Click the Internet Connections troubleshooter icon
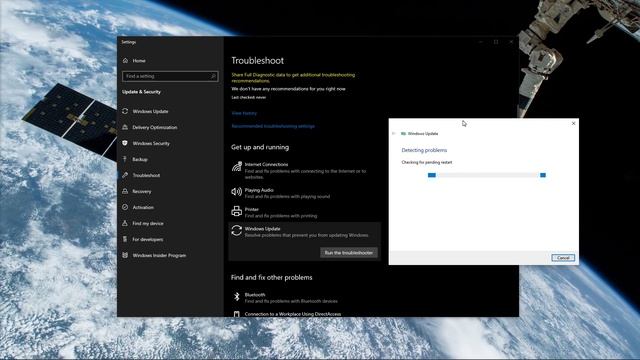The height and width of the screenshot is (360, 640). 237,166
